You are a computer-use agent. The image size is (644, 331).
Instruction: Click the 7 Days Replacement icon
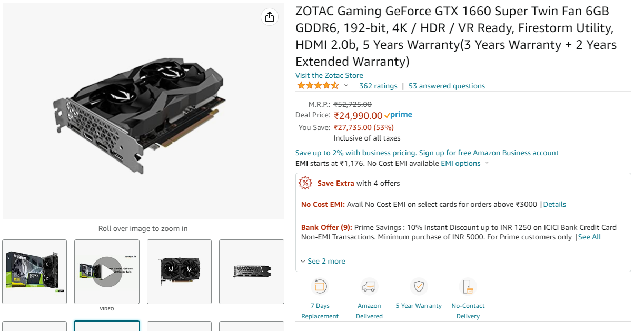coord(320,287)
